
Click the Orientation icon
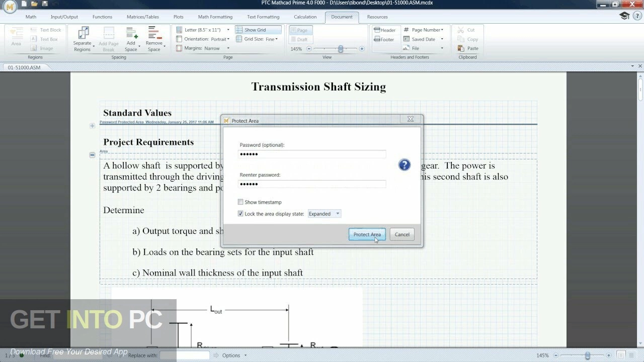click(x=179, y=39)
